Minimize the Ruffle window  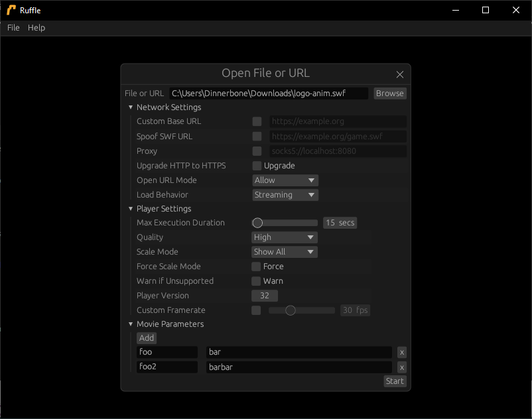click(x=455, y=11)
